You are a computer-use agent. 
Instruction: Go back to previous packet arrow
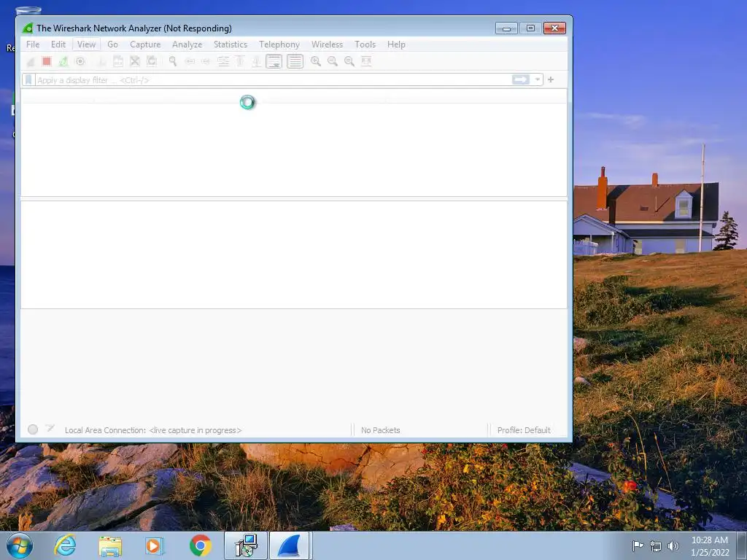(190, 61)
